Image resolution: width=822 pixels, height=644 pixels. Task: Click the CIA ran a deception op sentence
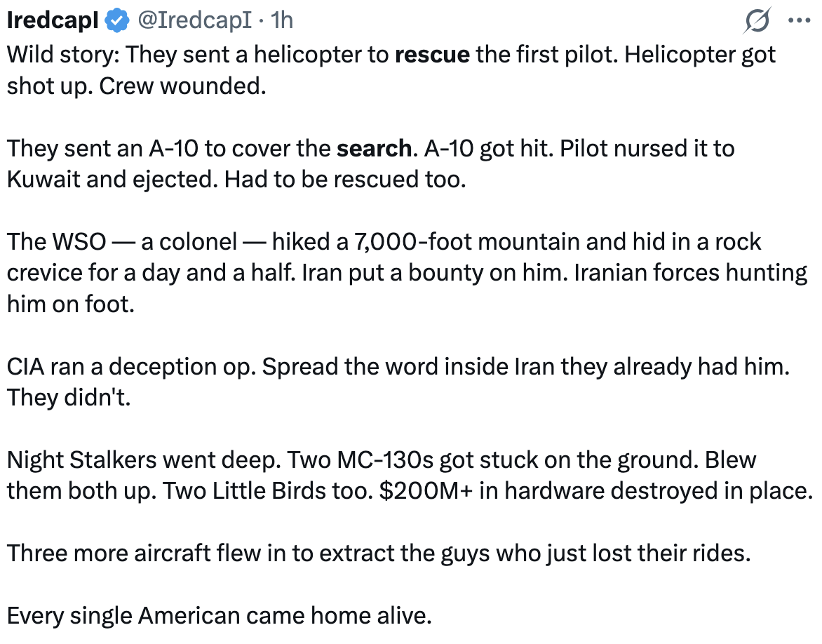(x=132, y=367)
